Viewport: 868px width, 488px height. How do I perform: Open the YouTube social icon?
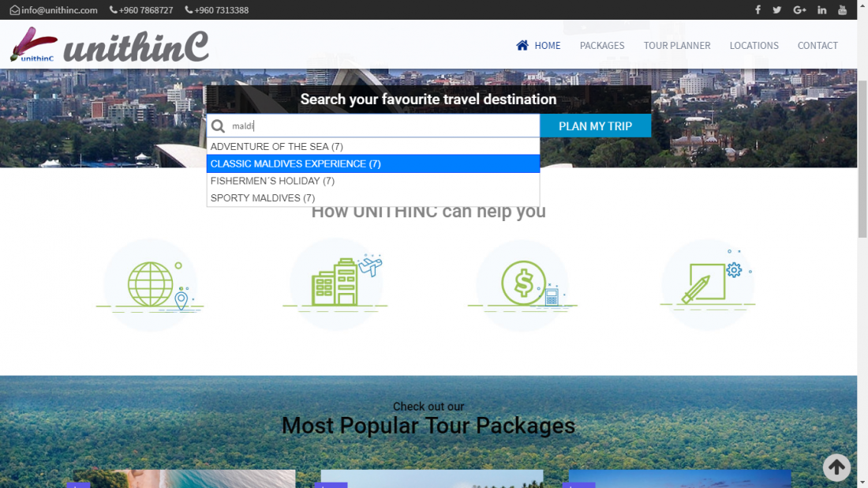tap(843, 10)
